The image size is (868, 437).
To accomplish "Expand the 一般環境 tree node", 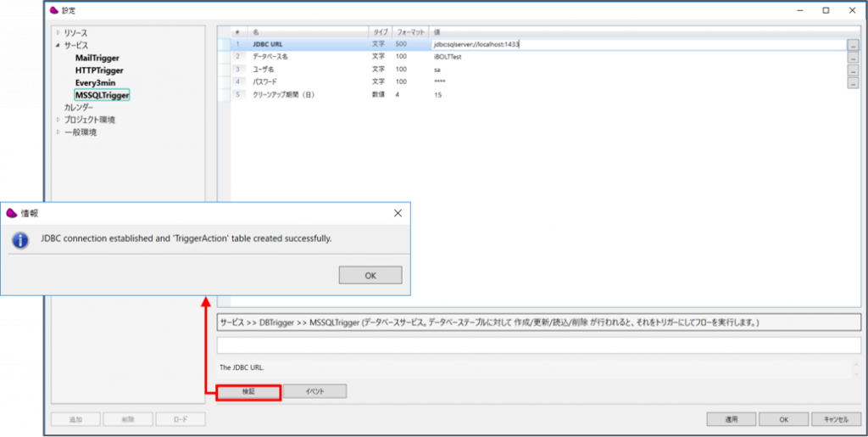I will click(x=58, y=132).
